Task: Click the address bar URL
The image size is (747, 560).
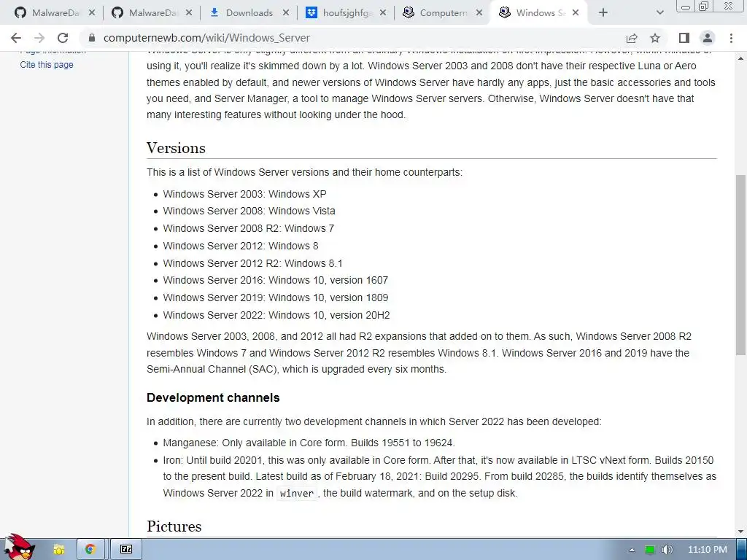Action: (206, 38)
